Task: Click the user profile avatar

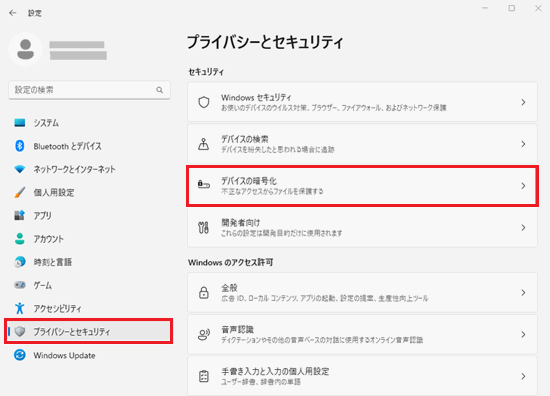Action: [x=25, y=49]
